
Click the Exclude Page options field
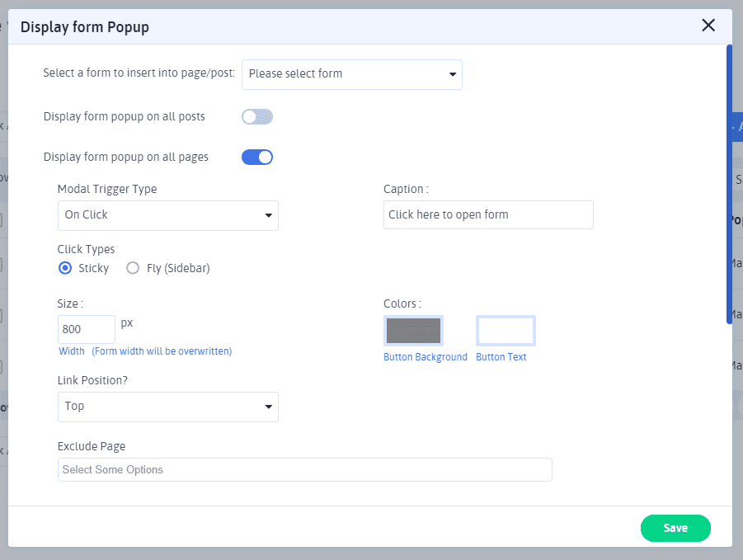304,470
